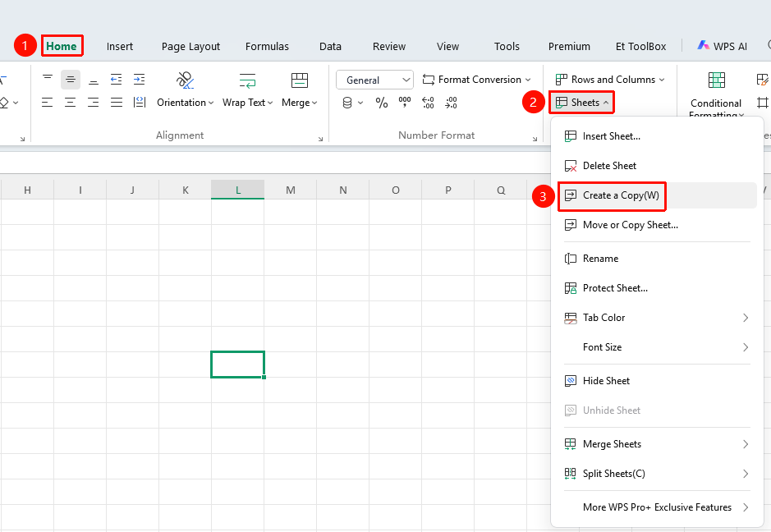Toggle Align Right for text
Screen dimensions: 771x532
[94, 103]
